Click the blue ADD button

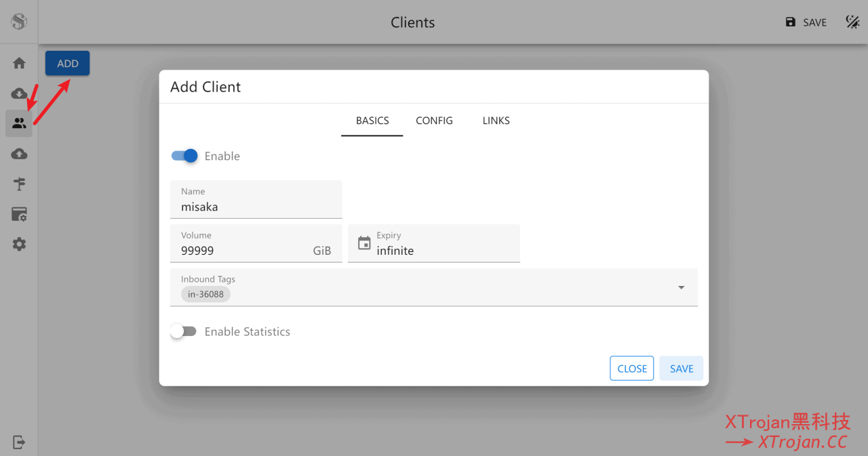click(67, 63)
